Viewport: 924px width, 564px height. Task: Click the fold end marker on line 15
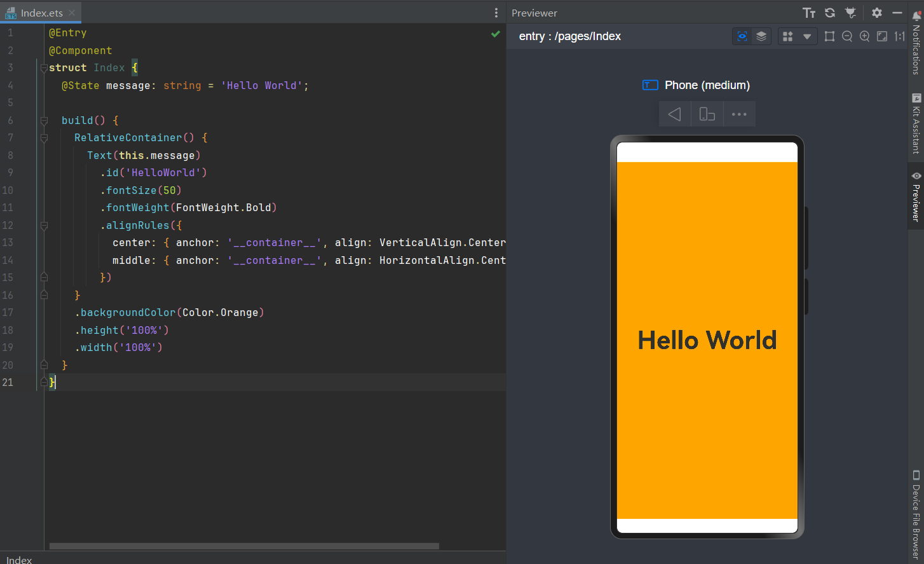[44, 277]
